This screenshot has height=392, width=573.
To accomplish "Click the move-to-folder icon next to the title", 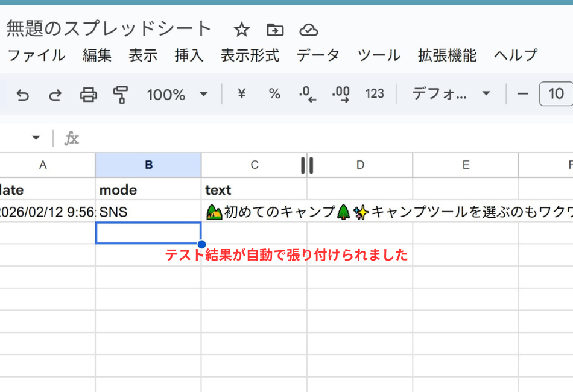I will pyautogui.click(x=274, y=29).
